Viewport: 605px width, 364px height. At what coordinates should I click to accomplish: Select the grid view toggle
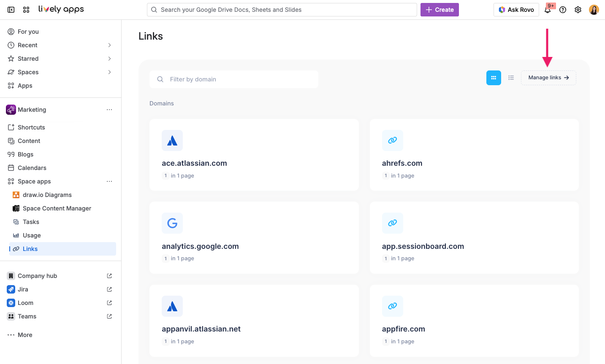(x=494, y=78)
